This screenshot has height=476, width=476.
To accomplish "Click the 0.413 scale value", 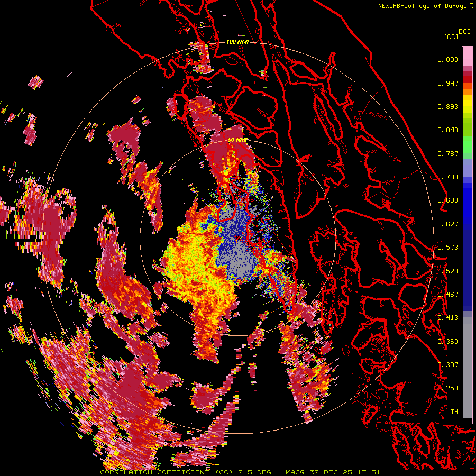I will coord(448,318).
